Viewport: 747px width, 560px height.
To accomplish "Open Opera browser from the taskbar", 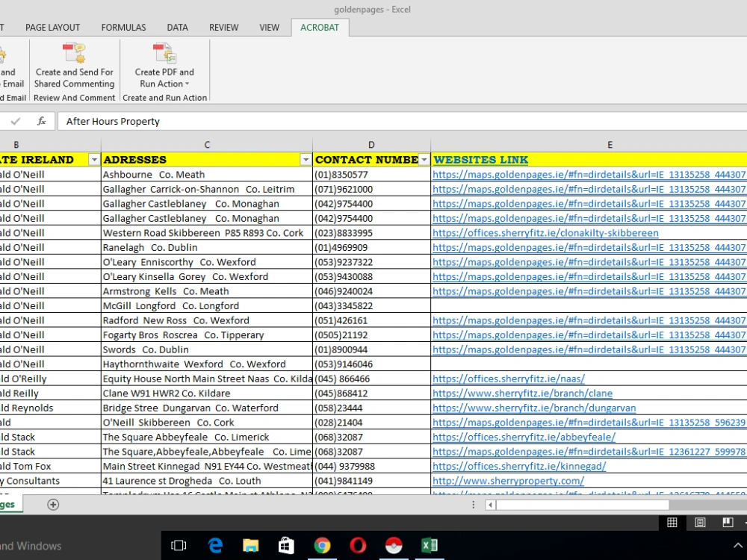I will click(x=358, y=545).
